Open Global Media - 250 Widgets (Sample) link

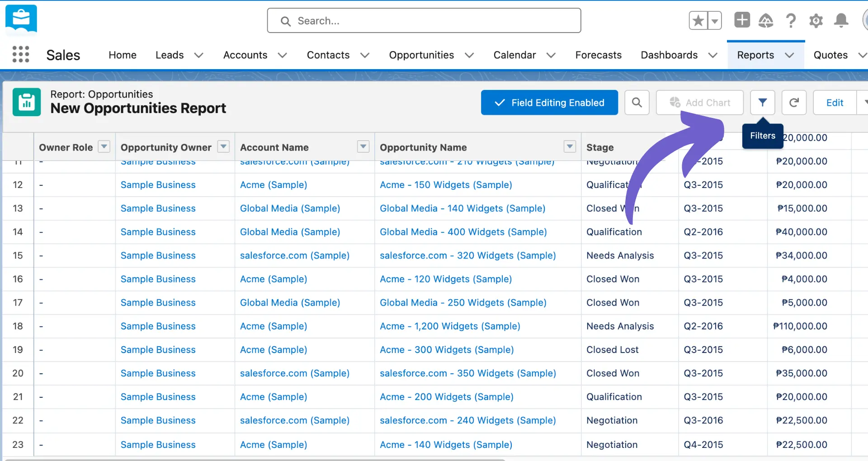[x=463, y=302]
